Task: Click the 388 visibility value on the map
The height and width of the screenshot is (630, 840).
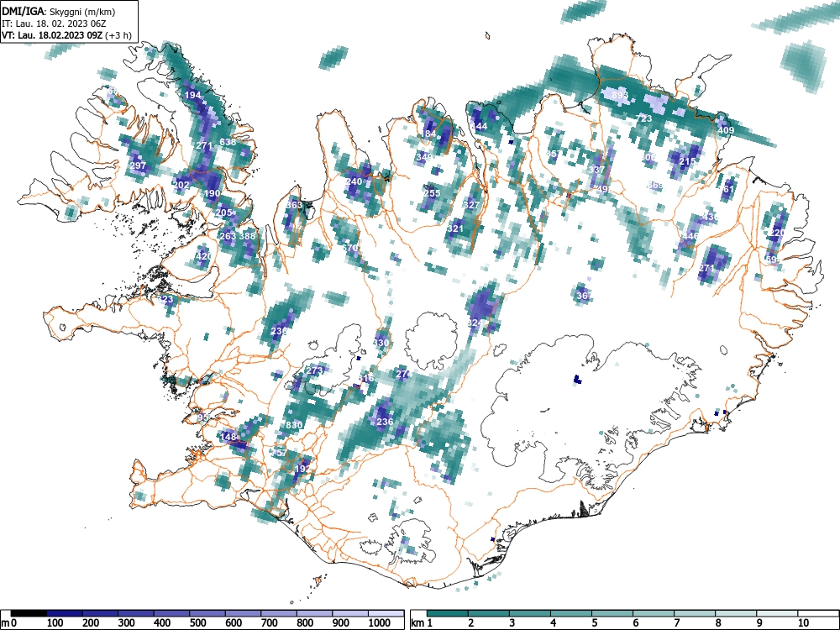Action: tap(248, 236)
